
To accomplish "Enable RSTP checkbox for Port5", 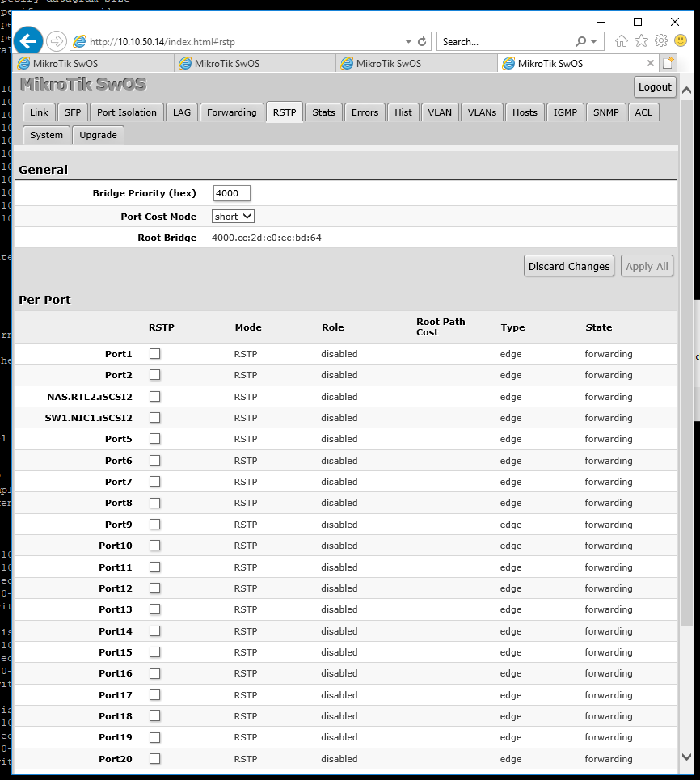I will 155,439.
